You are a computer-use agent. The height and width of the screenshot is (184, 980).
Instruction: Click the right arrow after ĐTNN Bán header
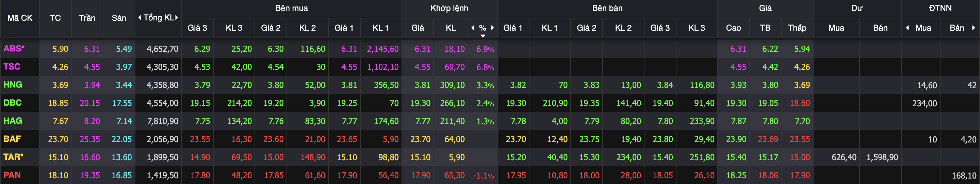pyautogui.click(x=974, y=28)
